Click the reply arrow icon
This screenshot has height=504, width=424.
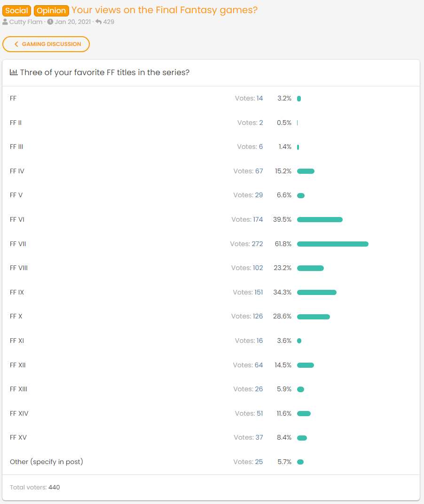(98, 22)
